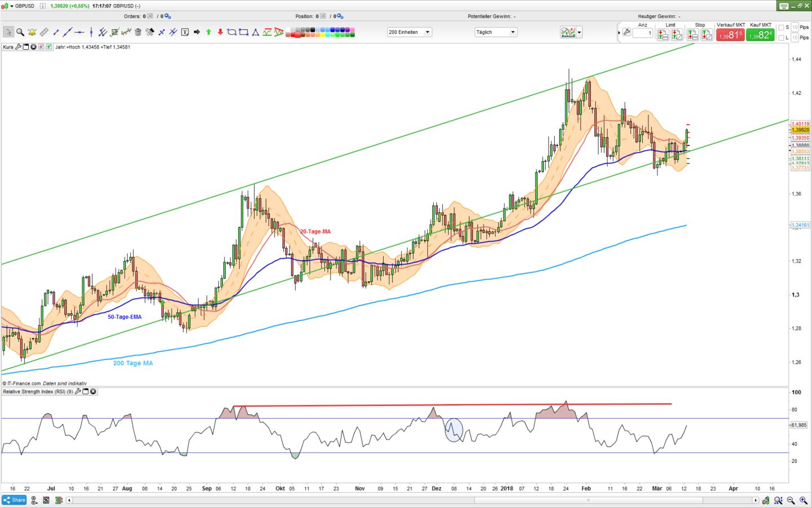Viewport: 812px width, 508px height.
Task: Click the horizontal chart scrollbar thumb
Action: point(588,500)
